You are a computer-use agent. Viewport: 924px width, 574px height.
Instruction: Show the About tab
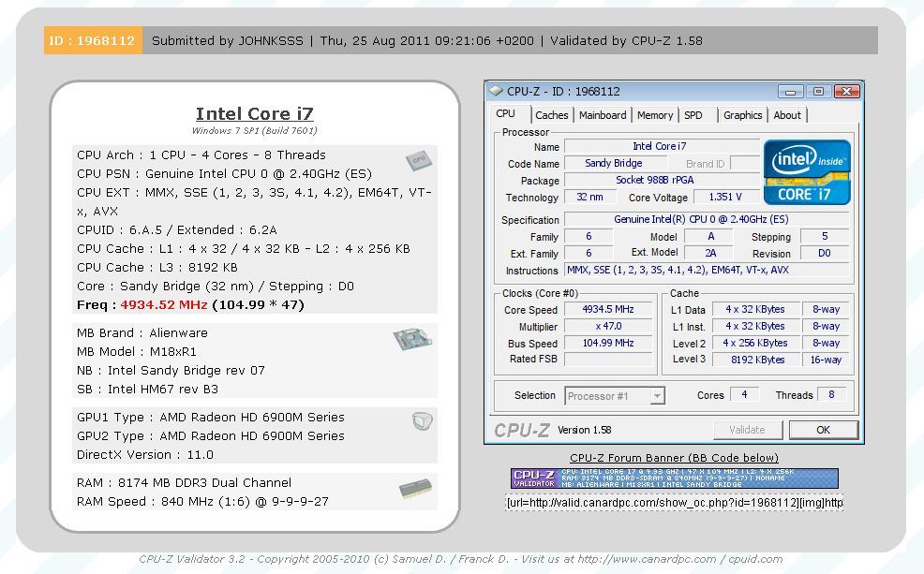[786, 115]
